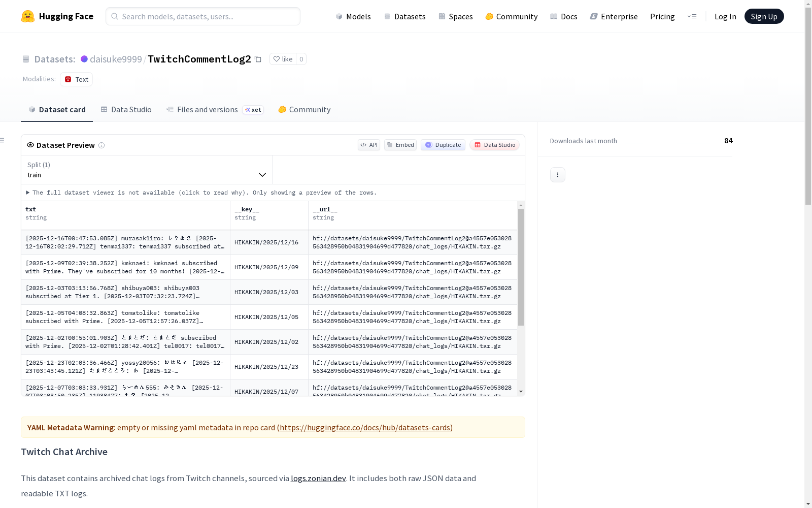Image resolution: width=812 pixels, height=508 pixels.
Task: Click the API button in Dataset Preview
Action: 369,145
